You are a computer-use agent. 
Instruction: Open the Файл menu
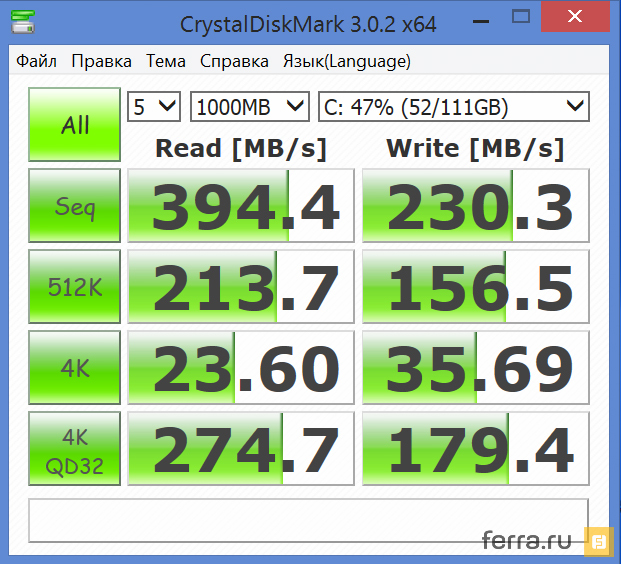36,61
